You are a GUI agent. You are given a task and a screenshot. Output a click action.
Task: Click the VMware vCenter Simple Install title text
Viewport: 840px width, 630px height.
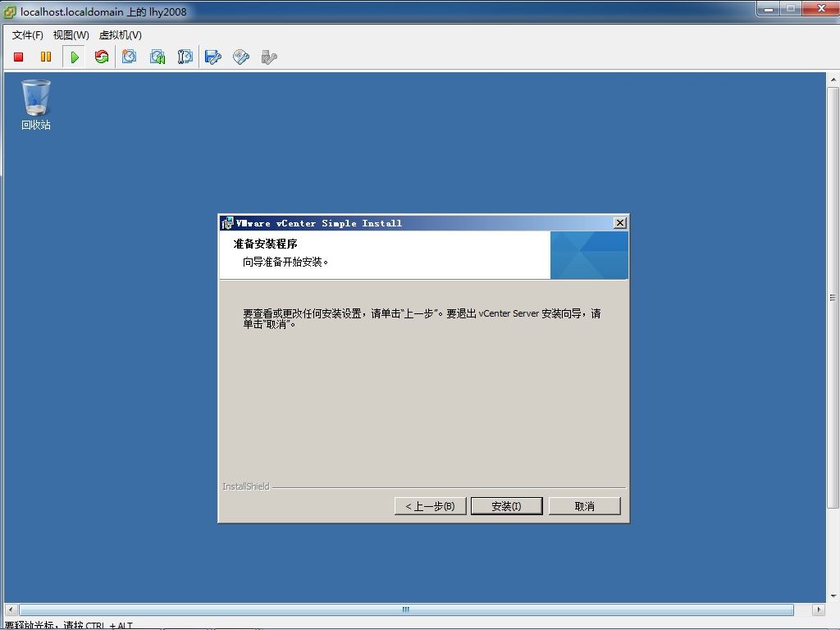pyautogui.click(x=319, y=223)
